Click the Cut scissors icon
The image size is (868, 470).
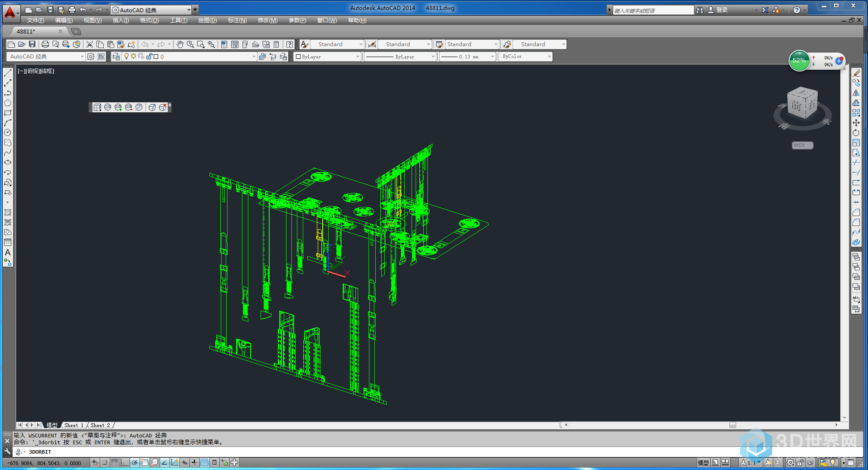coord(90,44)
